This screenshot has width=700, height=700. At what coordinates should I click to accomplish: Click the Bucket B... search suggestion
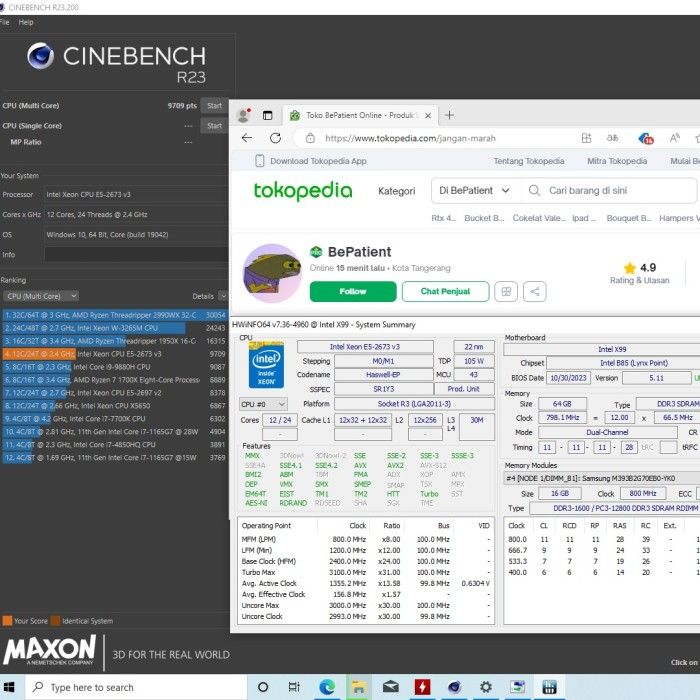point(484,218)
